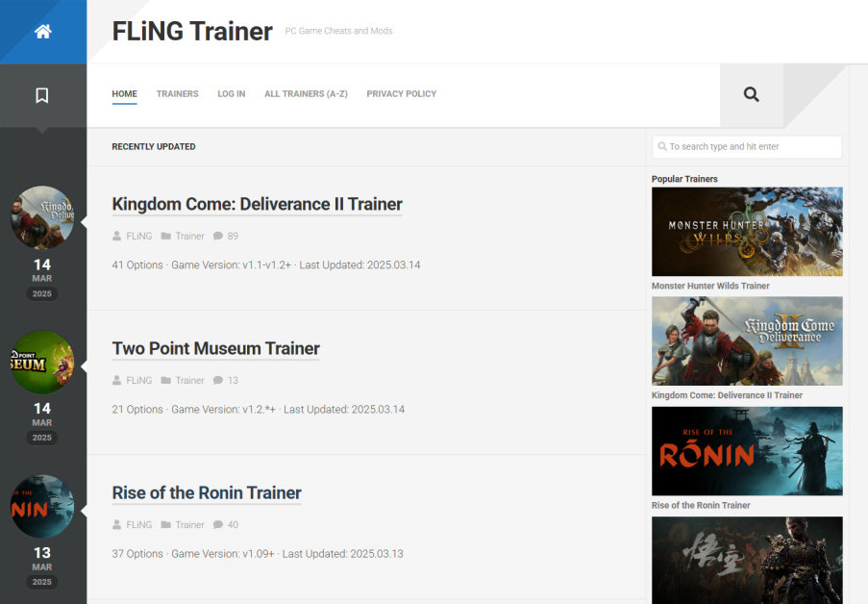Click the Monster Hunter Wilds Trainer caption link

(710, 286)
